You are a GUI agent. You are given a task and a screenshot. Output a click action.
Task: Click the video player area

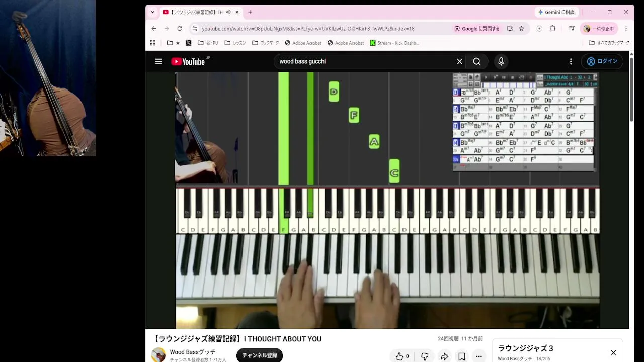point(387,200)
